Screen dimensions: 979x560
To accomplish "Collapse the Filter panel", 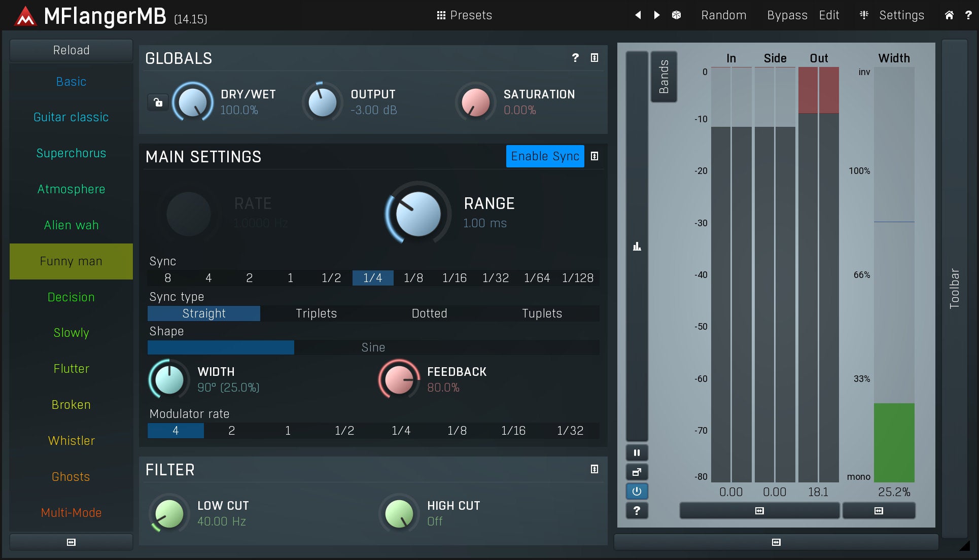I will click(595, 469).
